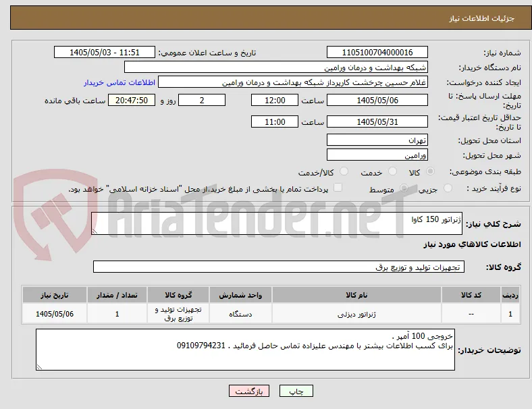Click the validity hour 11:00 field

pos(275,121)
